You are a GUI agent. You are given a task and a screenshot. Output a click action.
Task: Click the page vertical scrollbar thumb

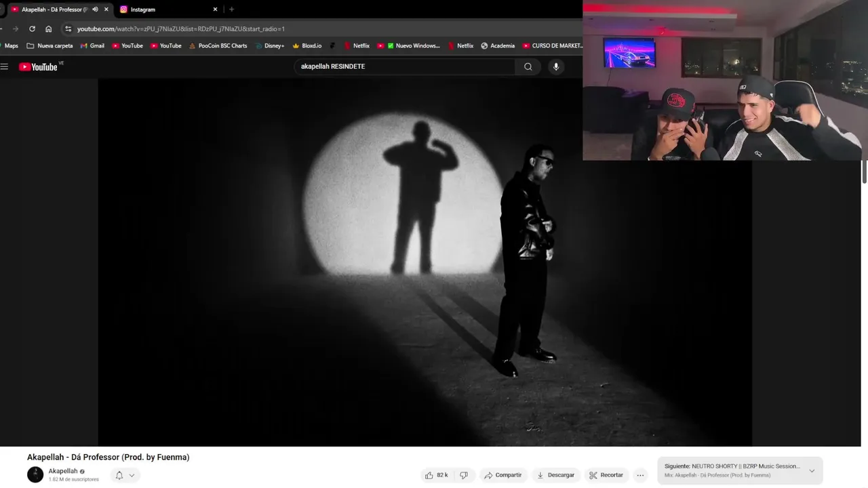point(864,171)
